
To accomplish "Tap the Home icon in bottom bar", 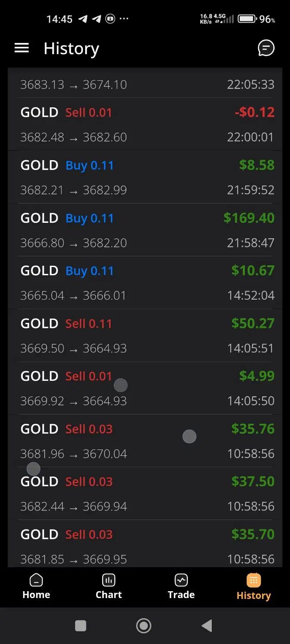I will [36, 580].
